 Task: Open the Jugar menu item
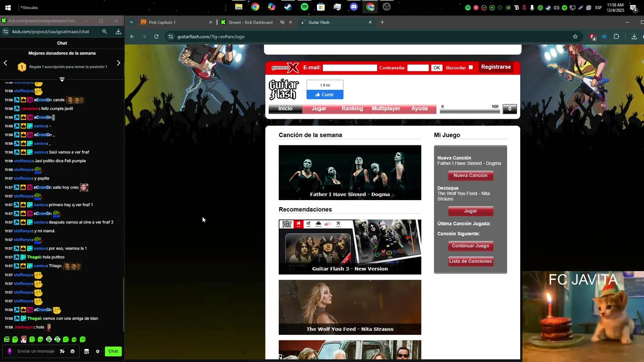319,109
